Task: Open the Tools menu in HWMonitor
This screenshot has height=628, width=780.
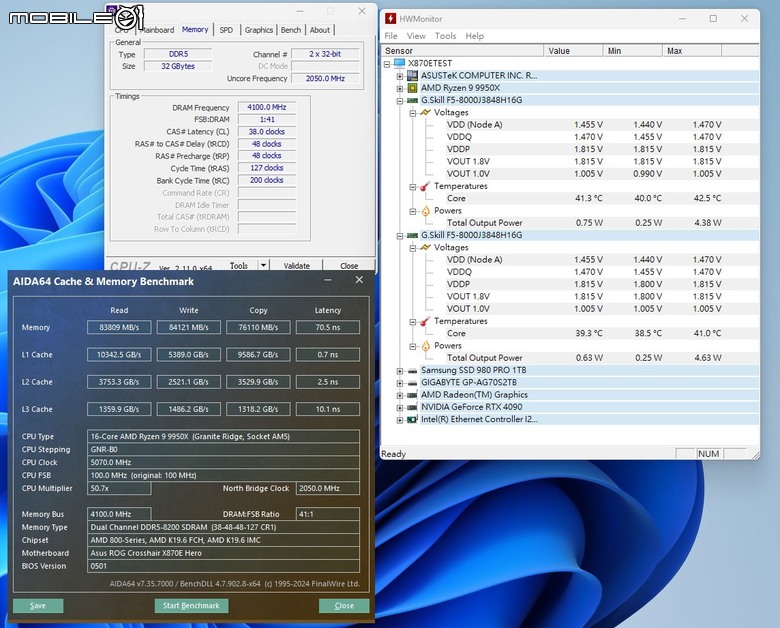Action: 445,36
